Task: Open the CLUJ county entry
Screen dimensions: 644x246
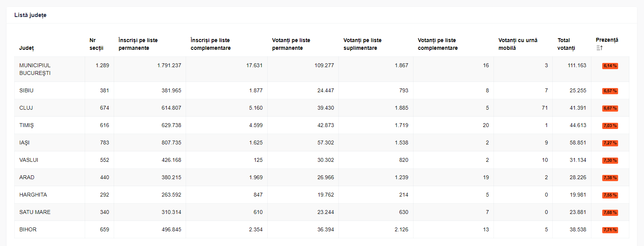Action: 322,108
